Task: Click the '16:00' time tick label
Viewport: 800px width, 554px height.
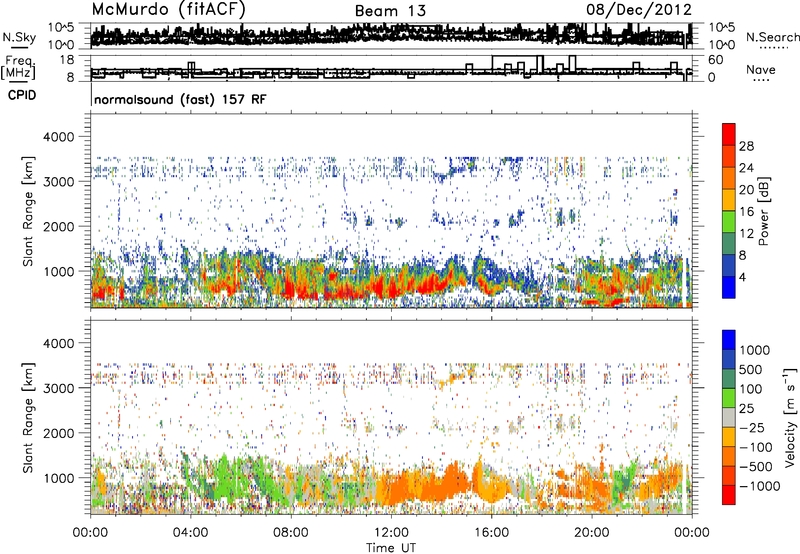Action: (x=491, y=533)
